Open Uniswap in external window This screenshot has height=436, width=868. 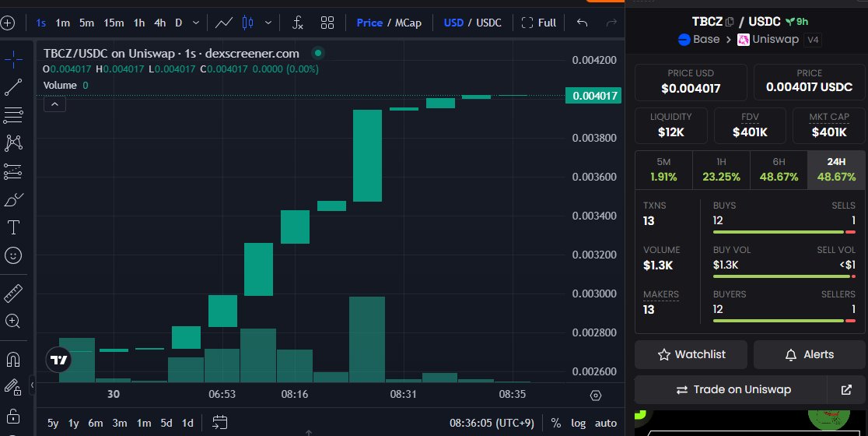coord(846,390)
